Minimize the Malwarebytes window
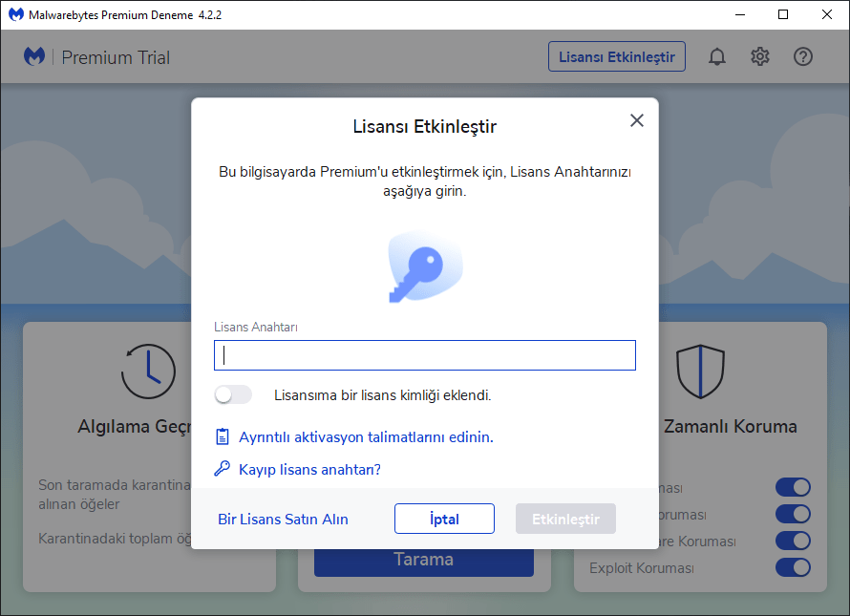Screen dimensions: 850x616 (x=740, y=14)
